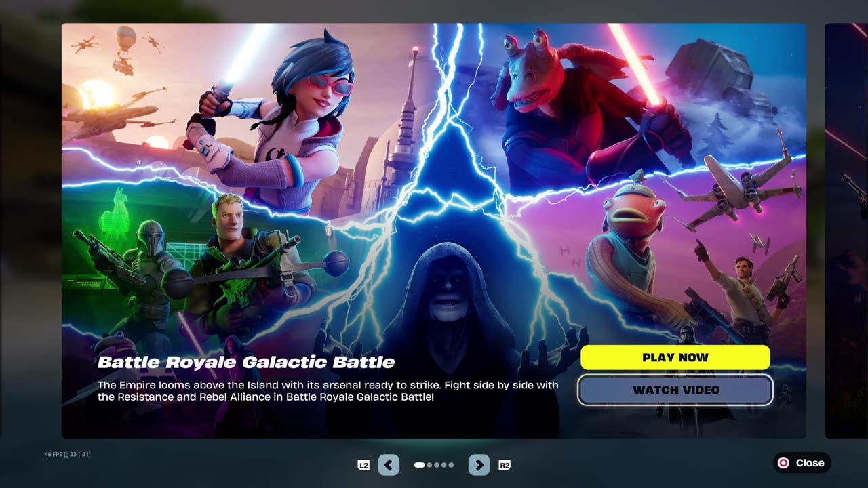This screenshot has height=488, width=868.
Task: Close the news panel
Action: (802, 463)
